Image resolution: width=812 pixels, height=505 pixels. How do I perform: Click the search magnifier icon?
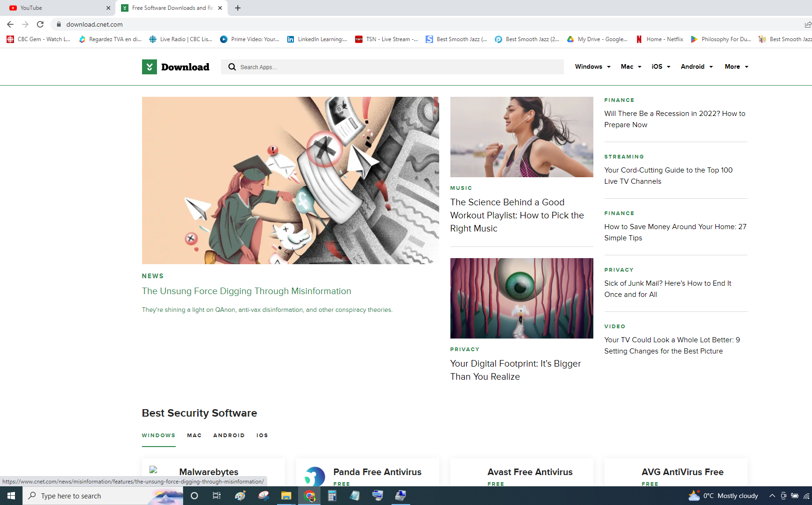click(232, 67)
